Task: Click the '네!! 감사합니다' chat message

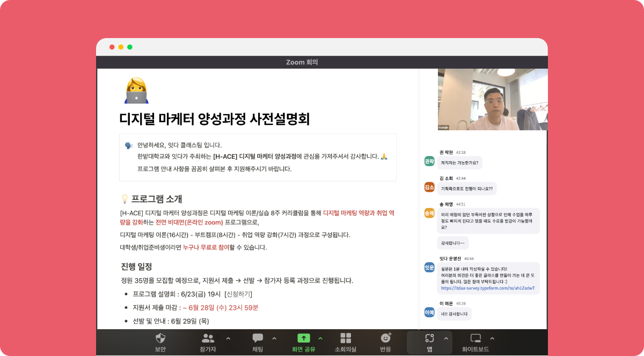Action: click(x=454, y=314)
